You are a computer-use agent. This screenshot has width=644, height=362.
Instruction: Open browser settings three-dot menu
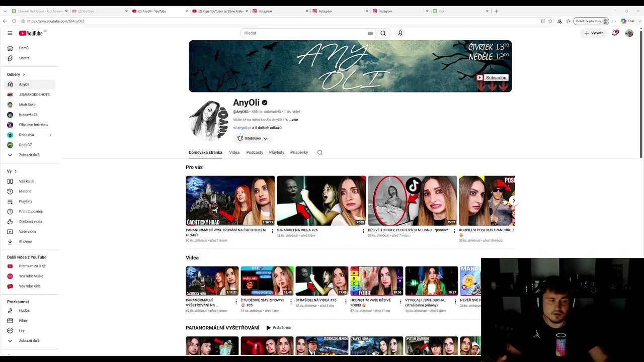614,21
